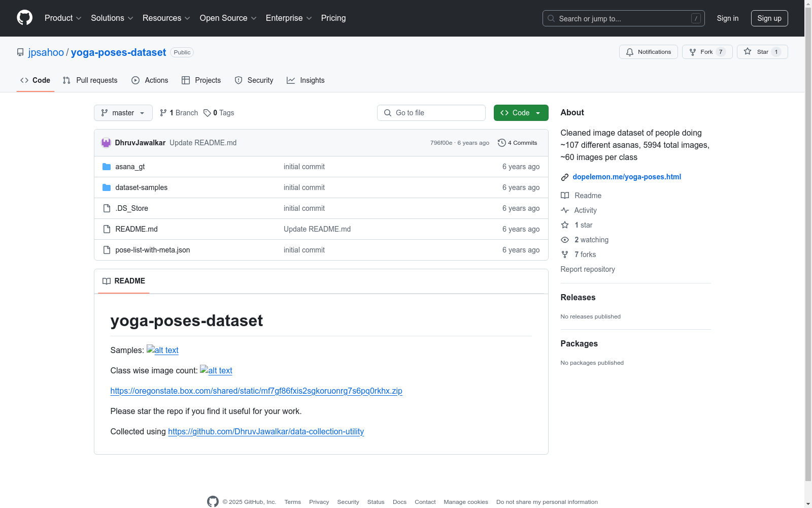
Task: Go to the Actions tab
Action: (150, 80)
